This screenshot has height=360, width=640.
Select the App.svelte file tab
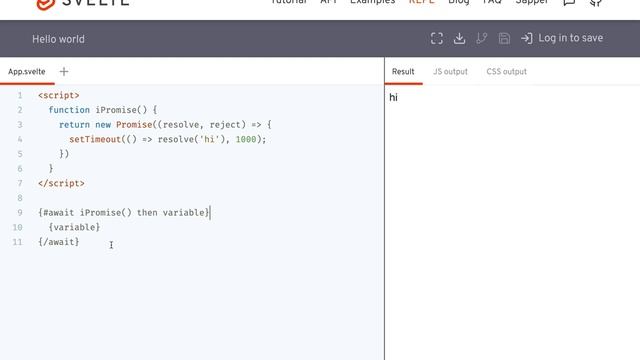(27, 72)
